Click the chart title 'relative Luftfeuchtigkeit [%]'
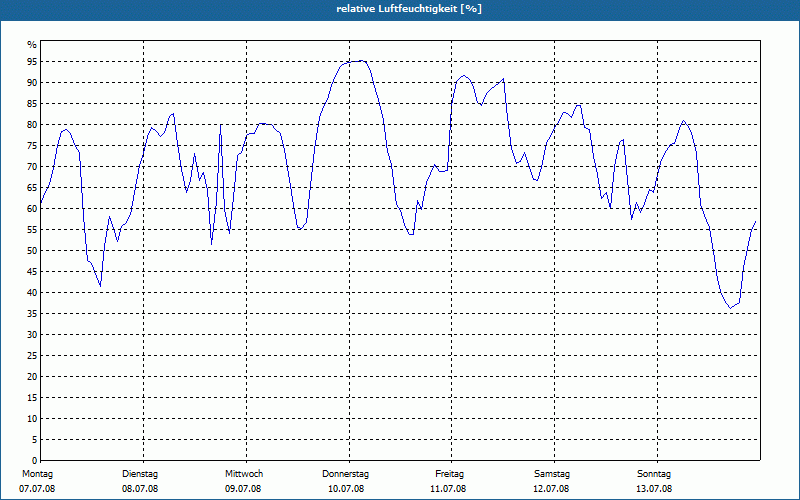This screenshot has width=800, height=500. 409,9
